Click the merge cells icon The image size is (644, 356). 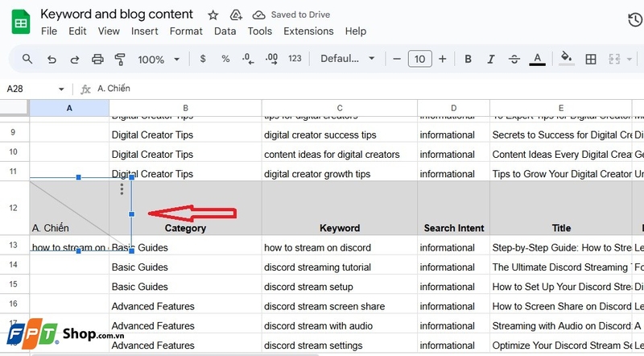tap(614, 59)
